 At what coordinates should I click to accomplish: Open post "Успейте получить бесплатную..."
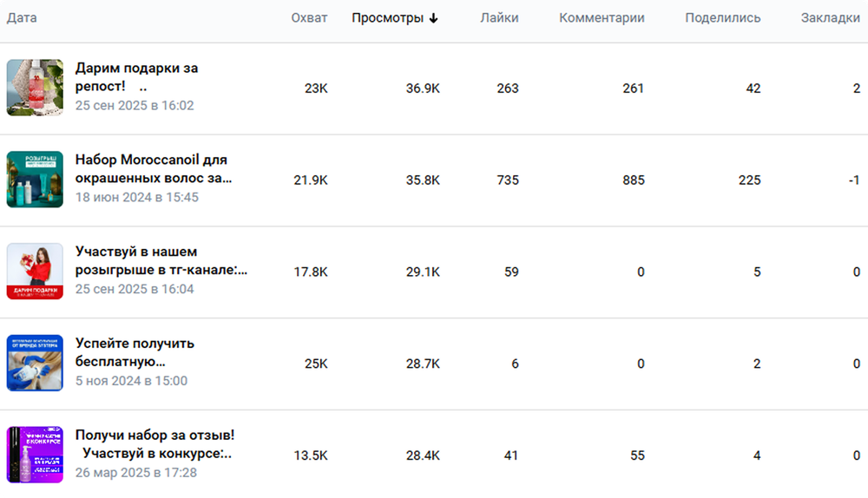pos(135,352)
